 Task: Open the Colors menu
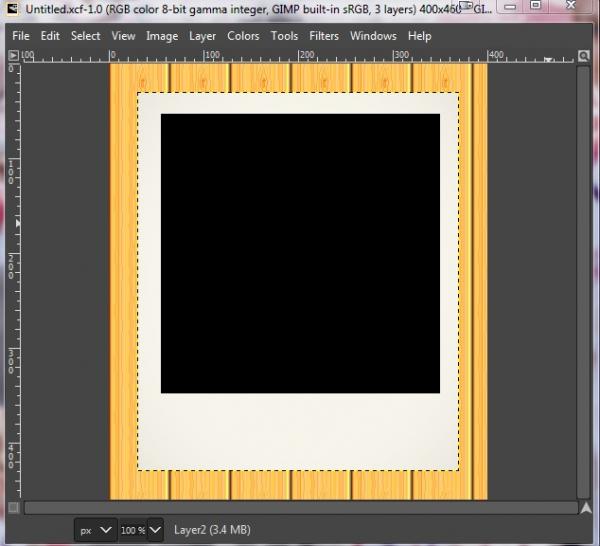point(243,36)
